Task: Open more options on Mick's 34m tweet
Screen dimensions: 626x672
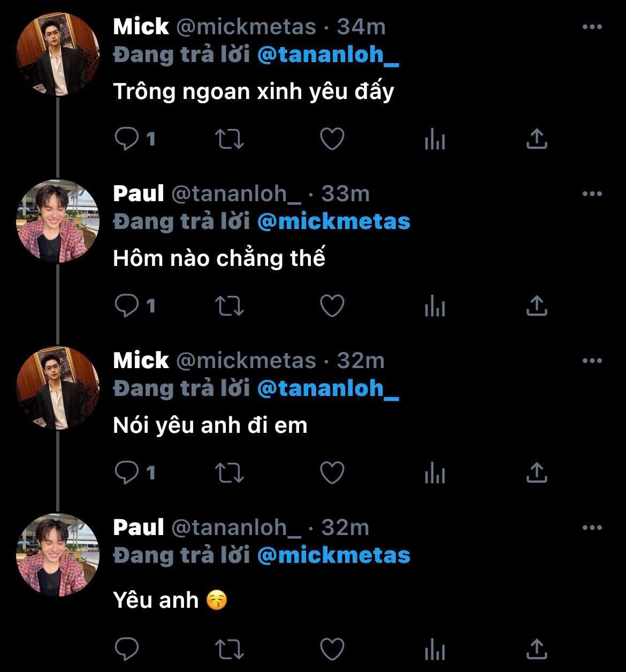Action: [592, 27]
